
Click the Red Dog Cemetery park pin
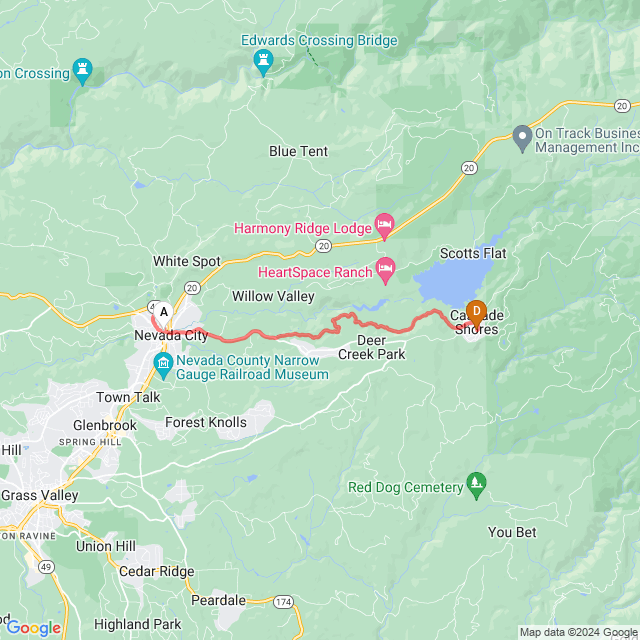coord(476,486)
